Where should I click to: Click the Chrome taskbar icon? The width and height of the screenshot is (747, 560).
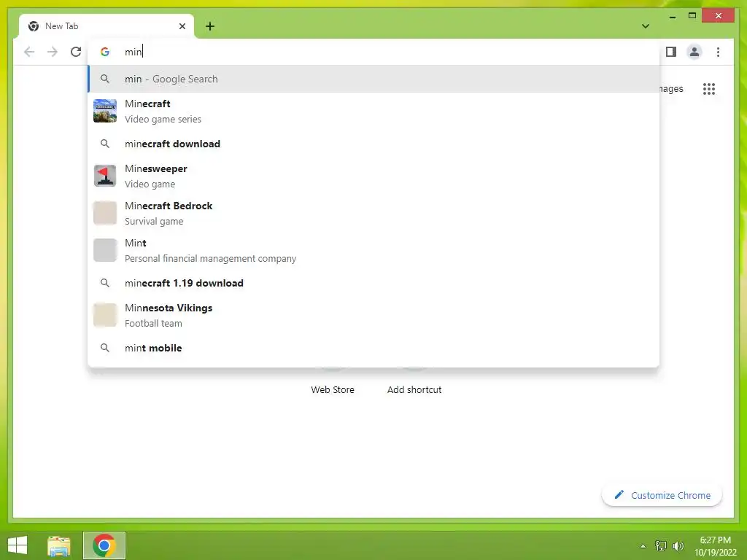click(x=104, y=545)
